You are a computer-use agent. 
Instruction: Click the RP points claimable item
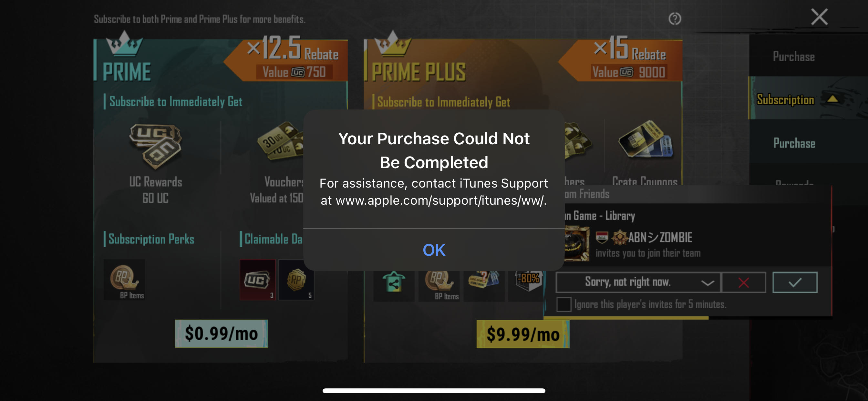296,279
